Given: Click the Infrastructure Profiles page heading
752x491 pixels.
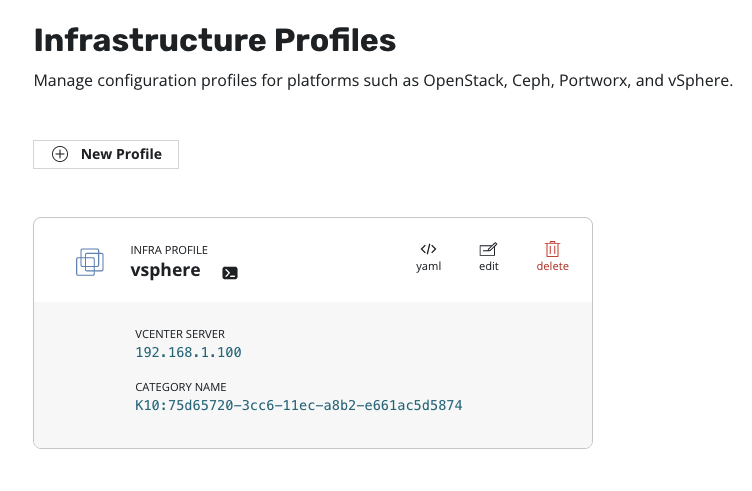Looking at the screenshot, I should point(215,40).
